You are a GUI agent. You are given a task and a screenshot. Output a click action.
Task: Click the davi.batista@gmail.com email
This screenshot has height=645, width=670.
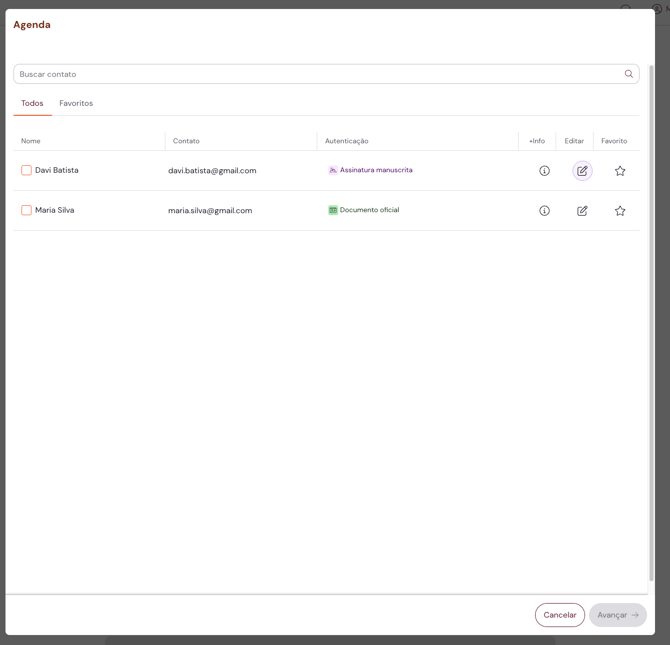[212, 171]
